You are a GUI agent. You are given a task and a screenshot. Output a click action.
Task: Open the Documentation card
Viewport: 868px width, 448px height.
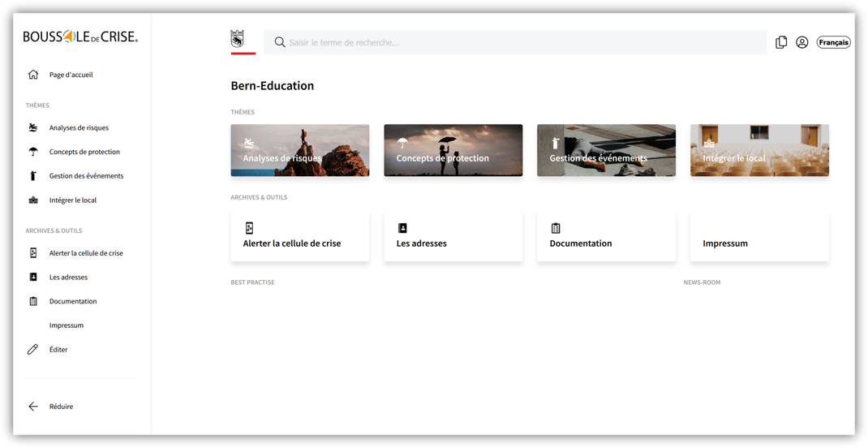(606, 236)
